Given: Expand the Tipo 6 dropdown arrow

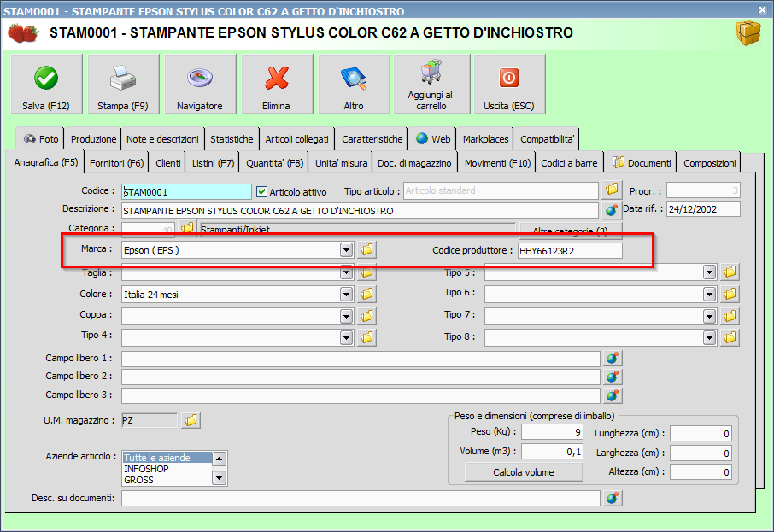Looking at the screenshot, I should (709, 295).
